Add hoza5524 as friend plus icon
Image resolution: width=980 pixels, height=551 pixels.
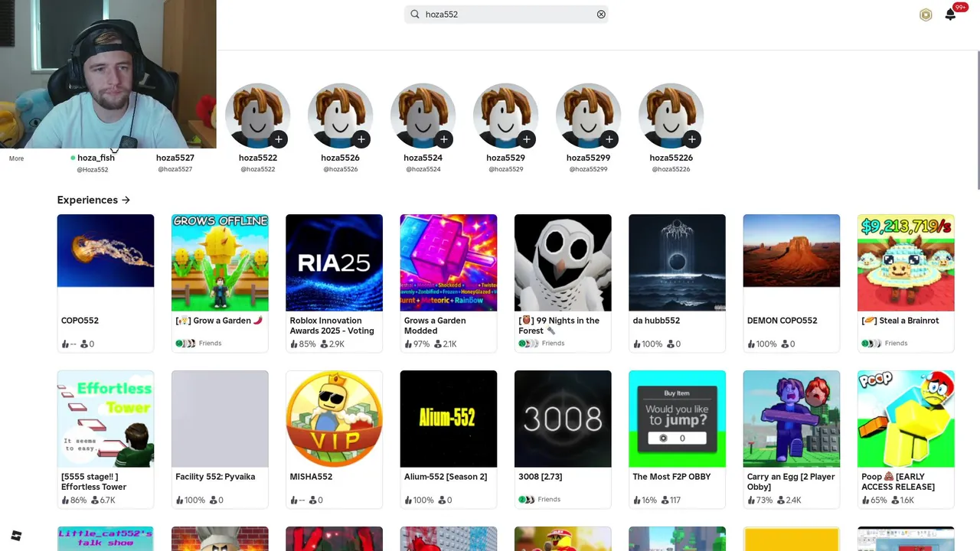click(444, 139)
